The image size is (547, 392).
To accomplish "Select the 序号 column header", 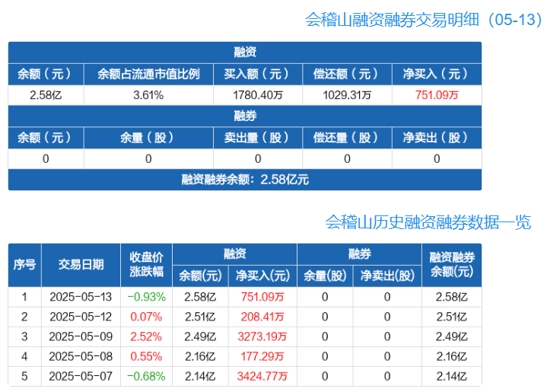I will (24, 265).
